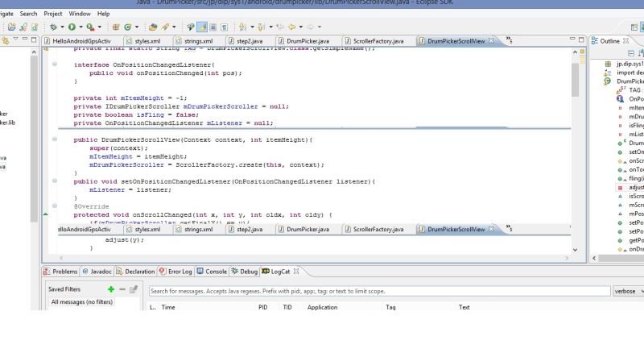Toggle the breadcrumb icon left of Mark Occurrences
This screenshot has width=644, height=353.
pos(191,27)
